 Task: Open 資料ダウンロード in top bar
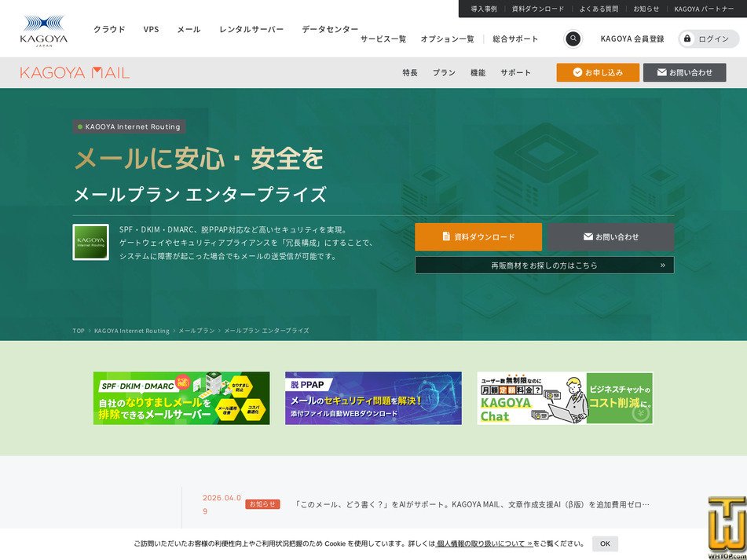click(x=538, y=9)
